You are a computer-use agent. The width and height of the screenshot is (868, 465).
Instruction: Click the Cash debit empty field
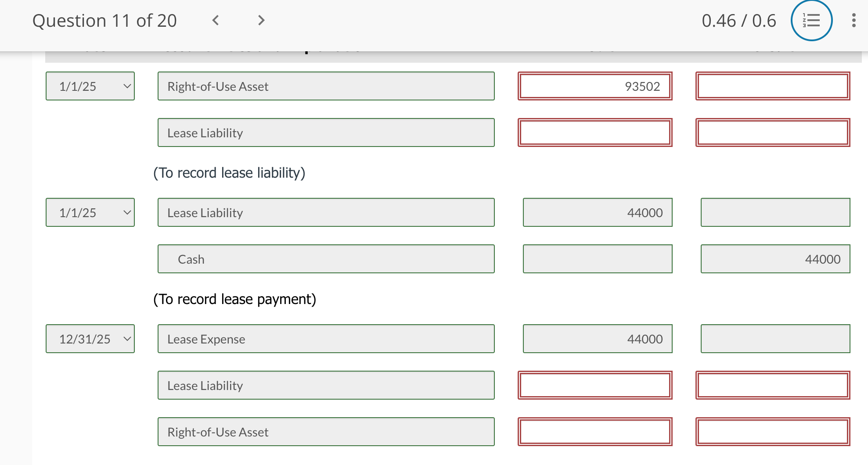tap(598, 259)
